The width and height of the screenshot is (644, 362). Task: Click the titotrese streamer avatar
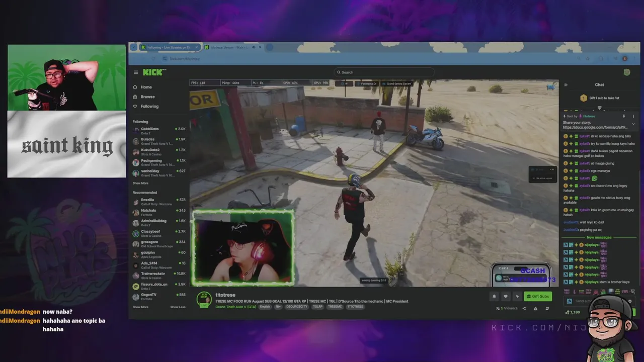click(x=204, y=299)
